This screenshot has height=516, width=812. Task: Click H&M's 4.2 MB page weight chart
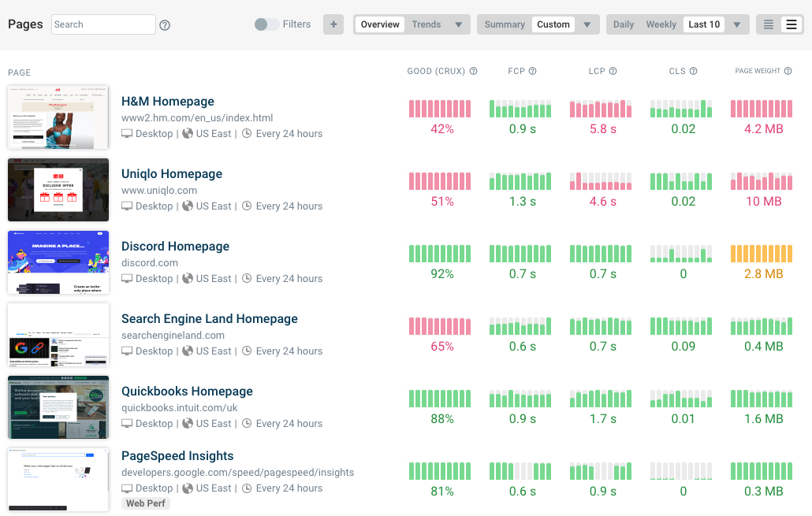pyautogui.click(x=762, y=109)
